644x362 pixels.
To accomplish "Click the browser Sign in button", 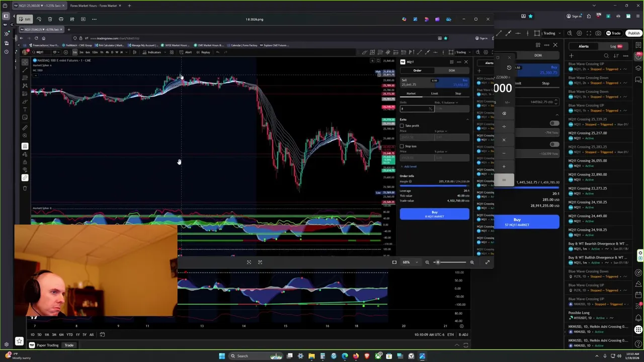I will pos(574,16).
